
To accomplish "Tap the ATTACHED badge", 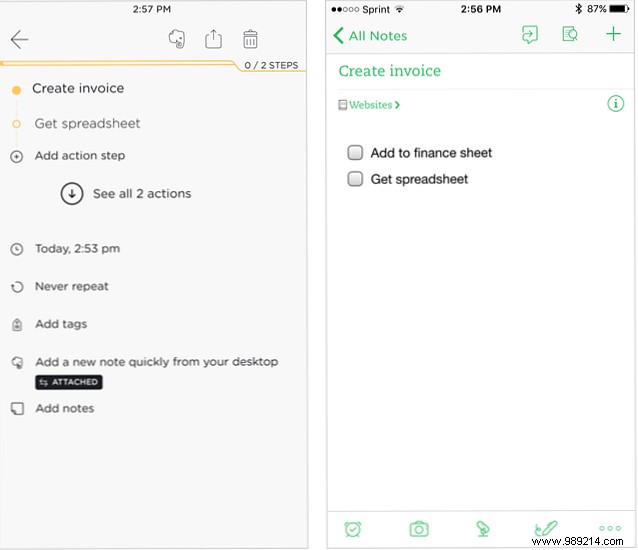I will point(69,382).
